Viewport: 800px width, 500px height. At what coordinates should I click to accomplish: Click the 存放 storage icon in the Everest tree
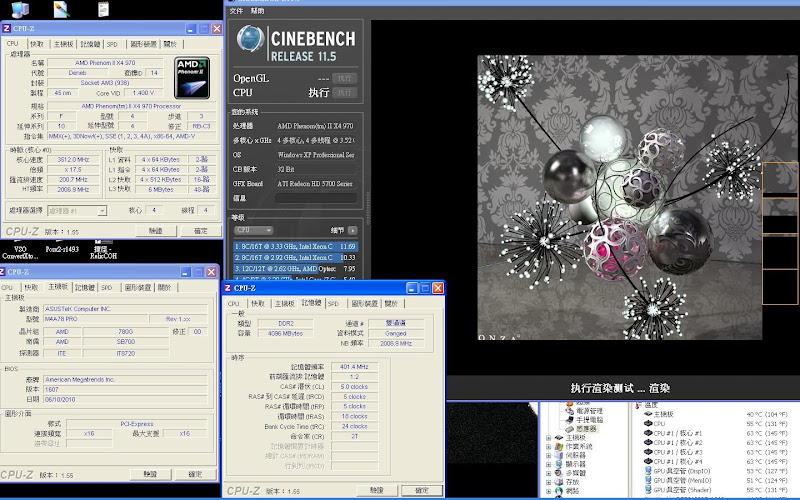559,482
